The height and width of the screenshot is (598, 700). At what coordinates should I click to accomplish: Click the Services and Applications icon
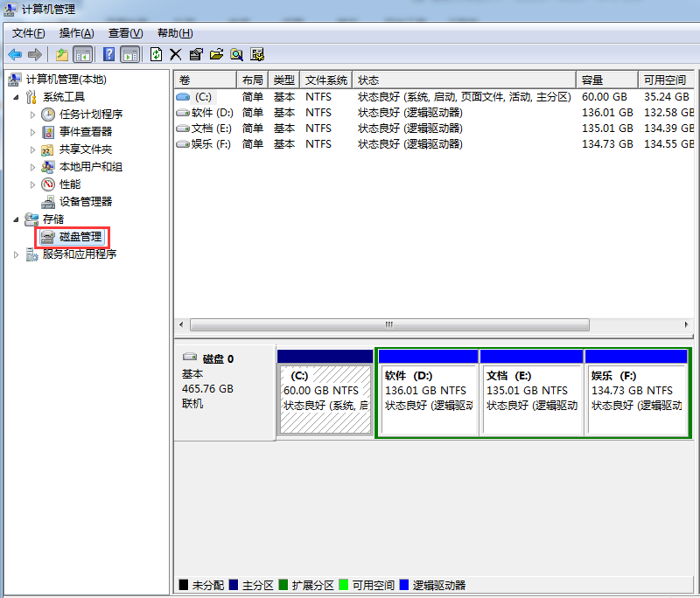[x=31, y=254]
